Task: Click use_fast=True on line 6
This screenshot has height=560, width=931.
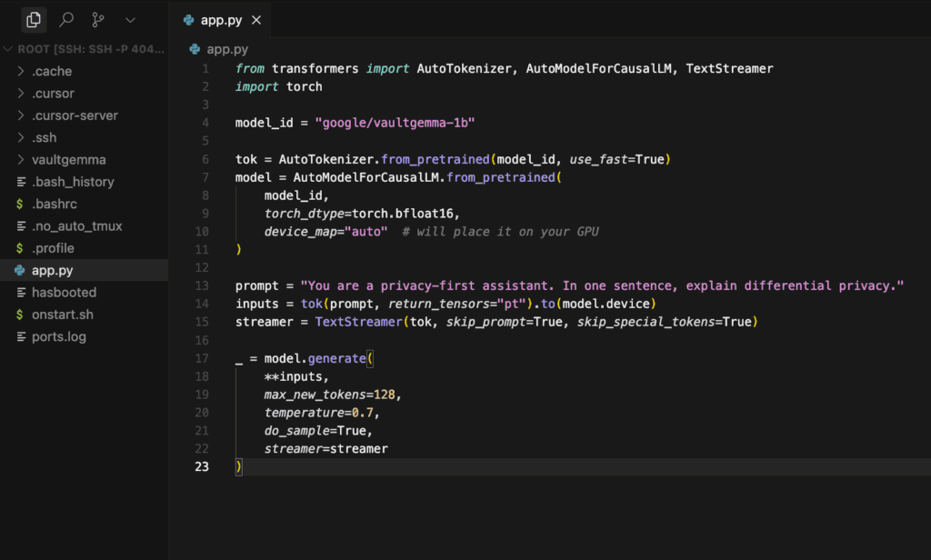Action: tap(617, 159)
